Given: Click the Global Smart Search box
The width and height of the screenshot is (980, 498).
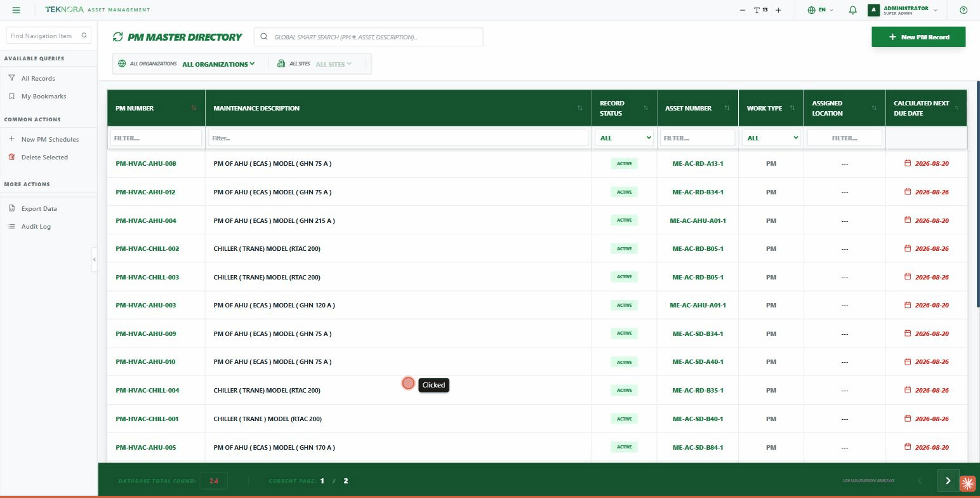Looking at the screenshot, I should point(369,37).
